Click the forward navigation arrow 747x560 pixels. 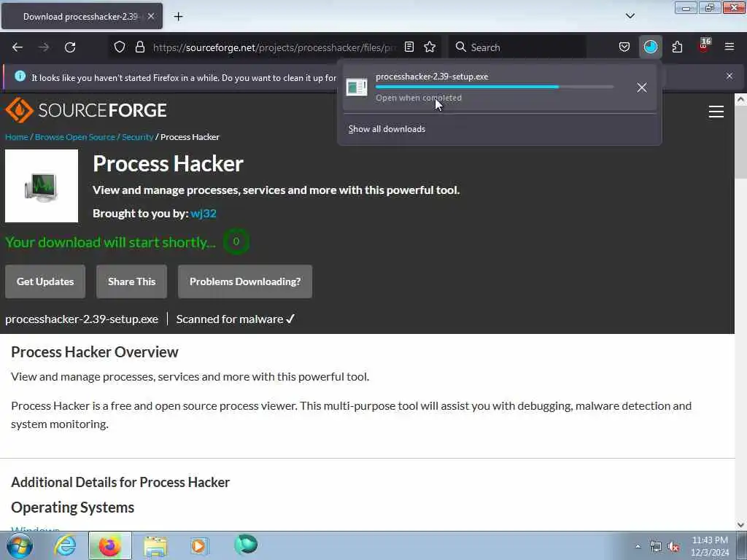(x=44, y=47)
